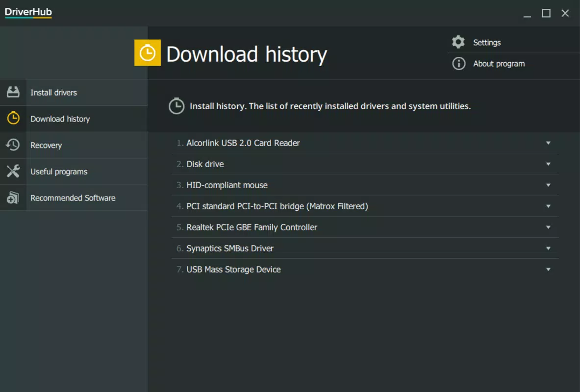Click the About program info icon

click(459, 64)
